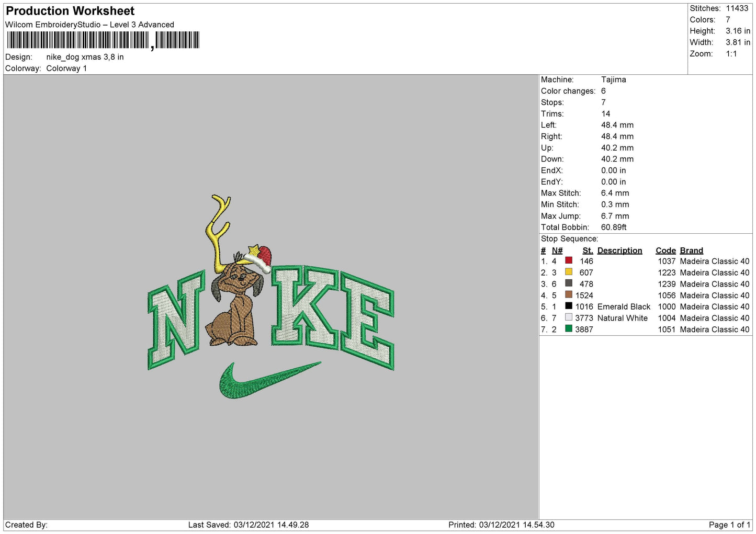Click the Max Jump value 6.7 mm
The image size is (756, 534).
(x=615, y=216)
